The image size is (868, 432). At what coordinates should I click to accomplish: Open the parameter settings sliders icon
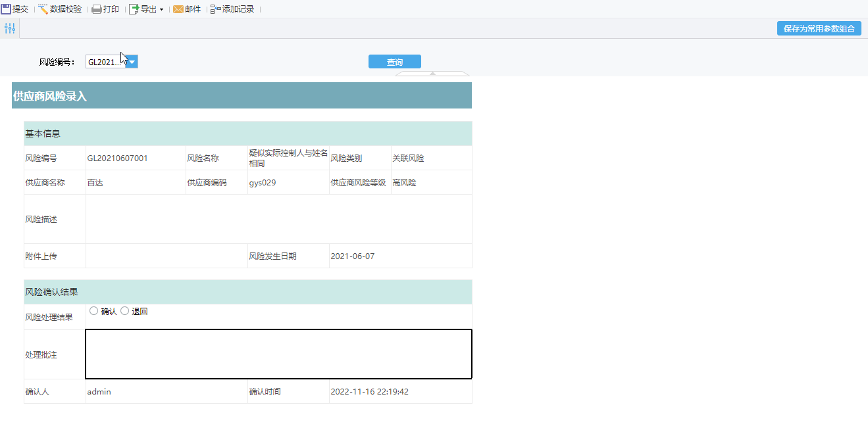10,28
